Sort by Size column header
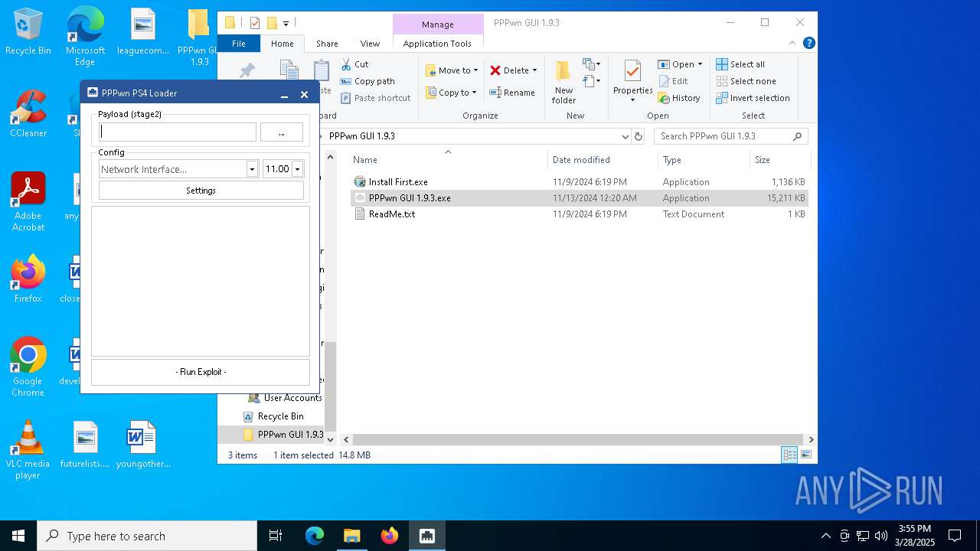Image resolution: width=980 pixels, height=551 pixels. [x=779, y=160]
